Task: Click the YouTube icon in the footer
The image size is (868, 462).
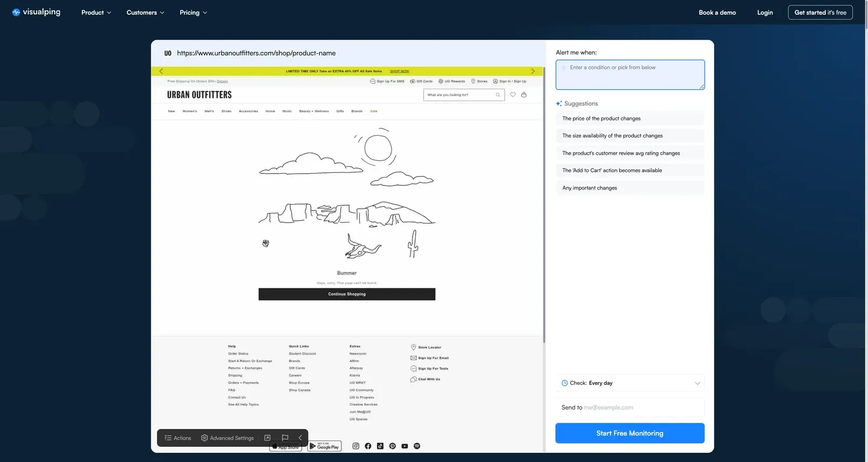Action: point(405,446)
